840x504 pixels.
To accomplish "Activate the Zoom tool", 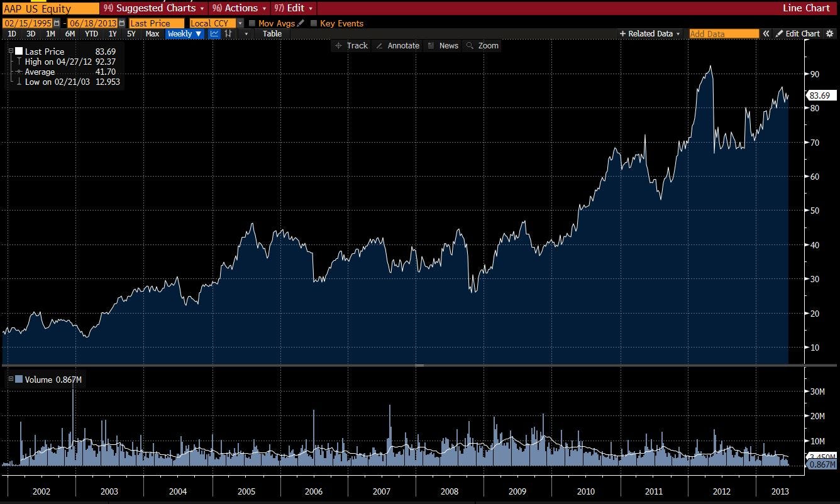I will [482, 45].
